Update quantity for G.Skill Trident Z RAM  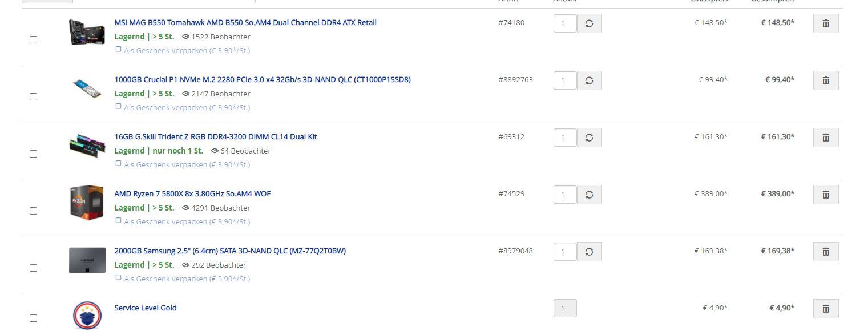589,138
